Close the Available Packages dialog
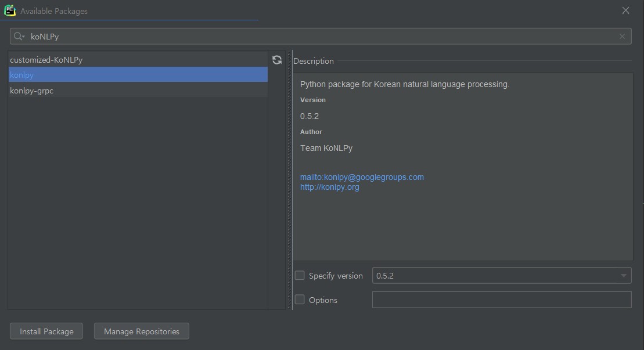Image resolution: width=644 pixels, height=350 pixels. pyautogui.click(x=625, y=10)
